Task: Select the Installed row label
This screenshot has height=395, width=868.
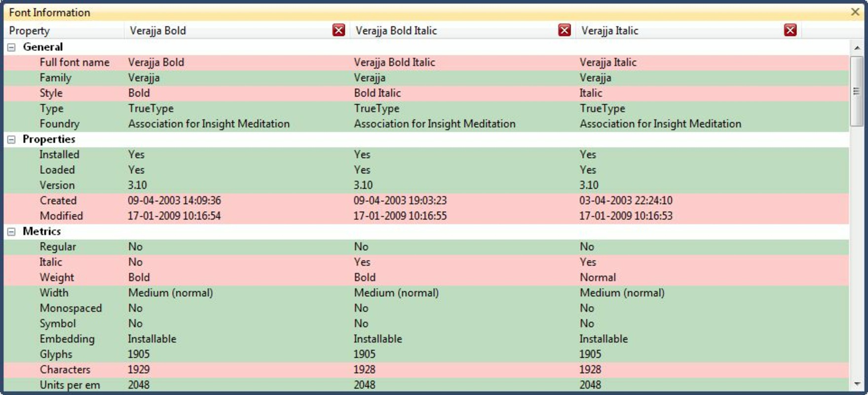Action: click(59, 154)
